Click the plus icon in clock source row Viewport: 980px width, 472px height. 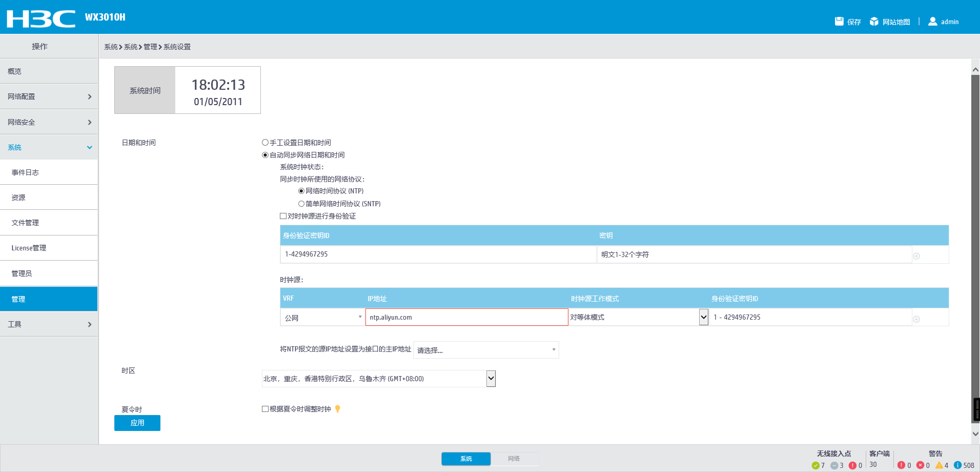(916, 319)
